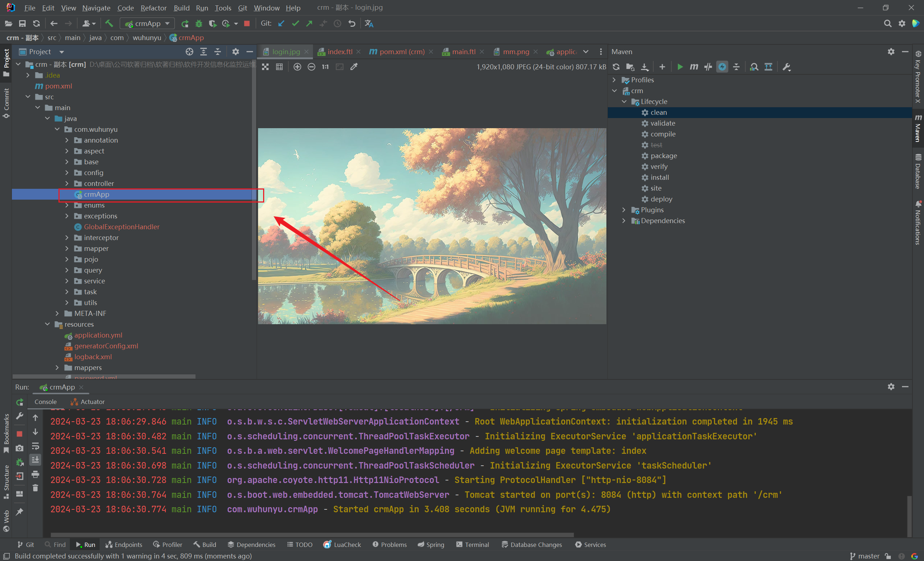Open the Tools menu

coord(223,8)
